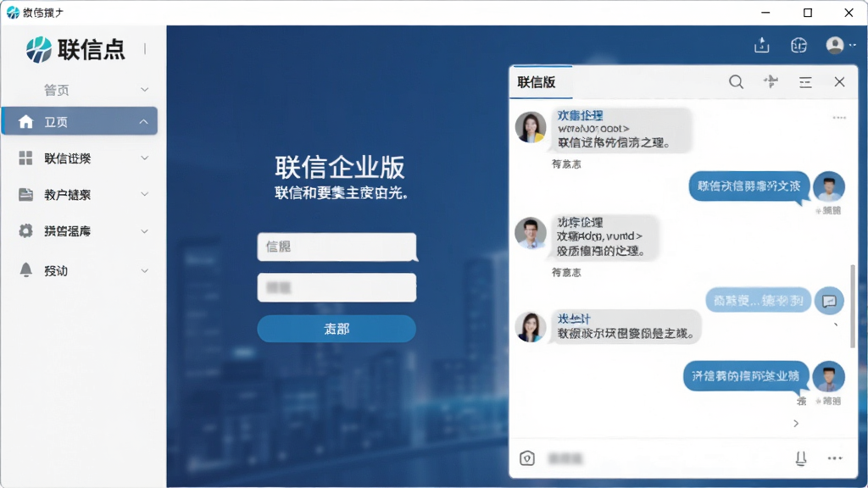Select the gear sidebar menu label
Image resolution: width=868 pixels, height=488 pixels.
[68, 231]
